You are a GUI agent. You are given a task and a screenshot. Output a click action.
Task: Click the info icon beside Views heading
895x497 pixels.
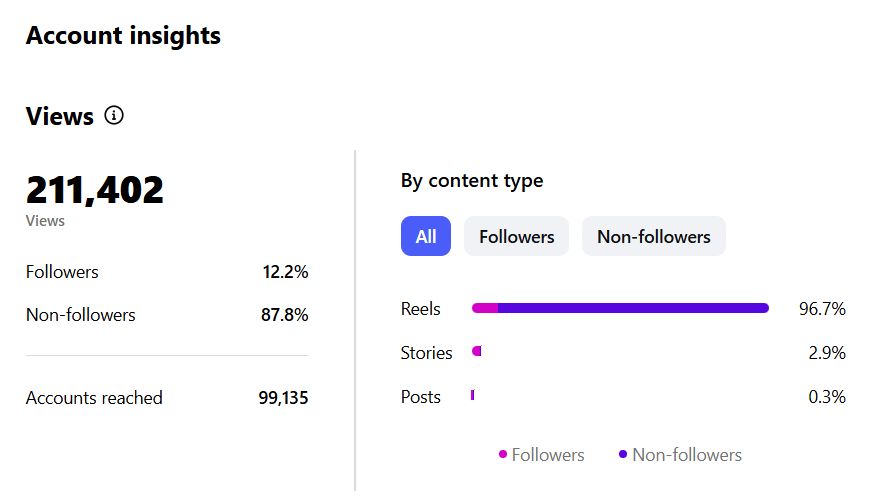(x=114, y=116)
